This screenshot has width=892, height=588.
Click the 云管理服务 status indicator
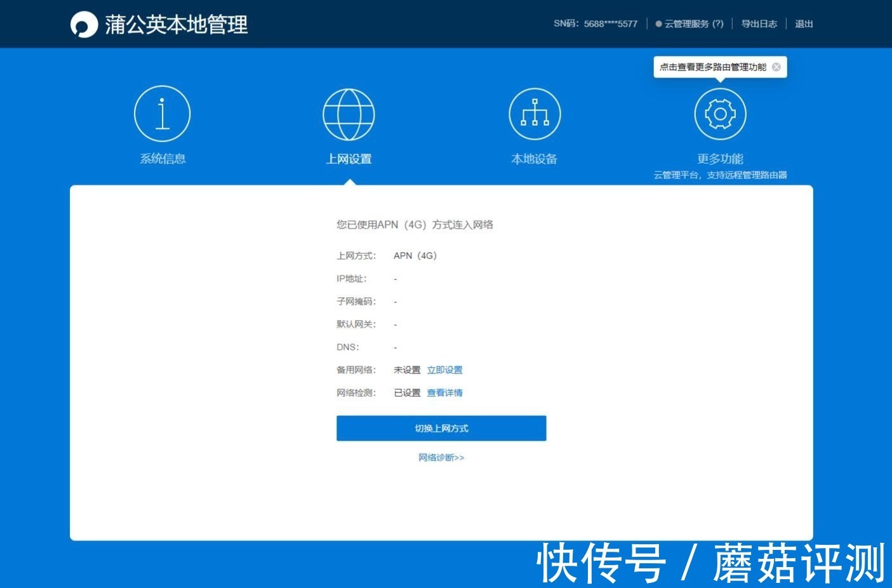(689, 23)
